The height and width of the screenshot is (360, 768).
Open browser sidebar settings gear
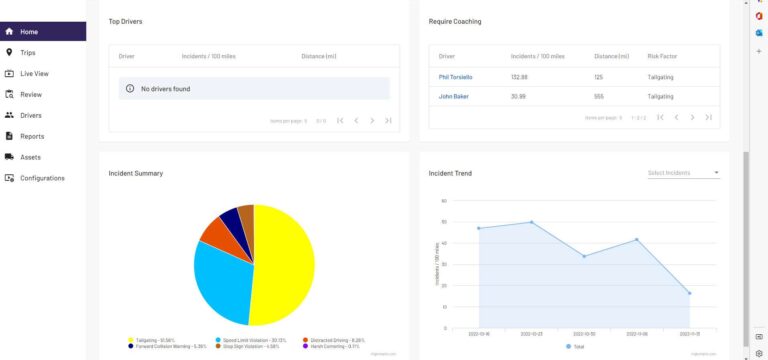click(759, 353)
